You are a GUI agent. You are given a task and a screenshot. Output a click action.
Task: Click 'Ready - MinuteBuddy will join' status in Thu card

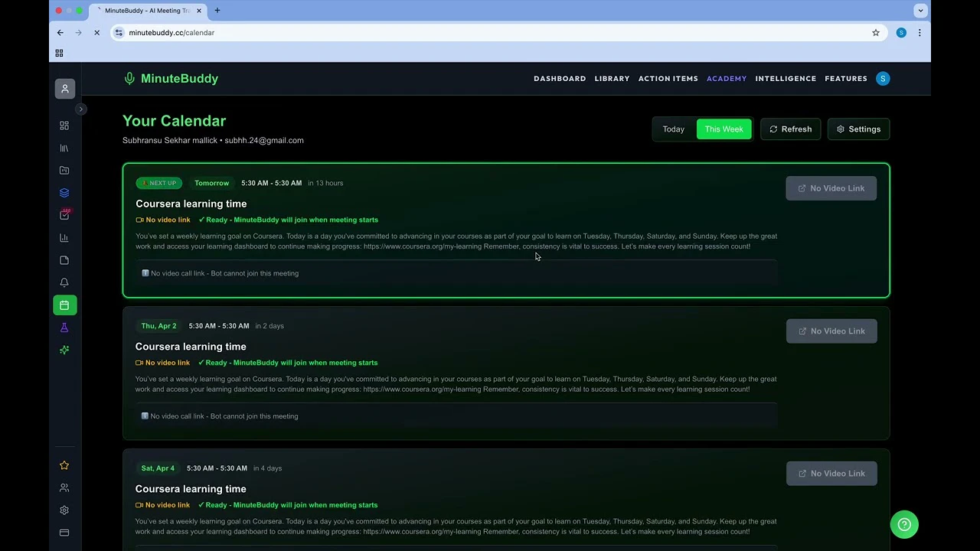point(288,363)
